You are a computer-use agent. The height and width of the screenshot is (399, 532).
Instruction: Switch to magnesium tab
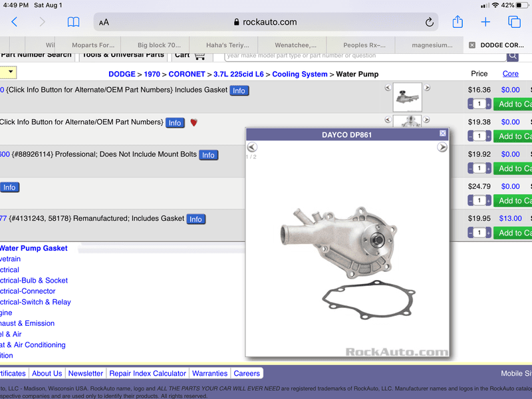pyautogui.click(x=432, y=45)
